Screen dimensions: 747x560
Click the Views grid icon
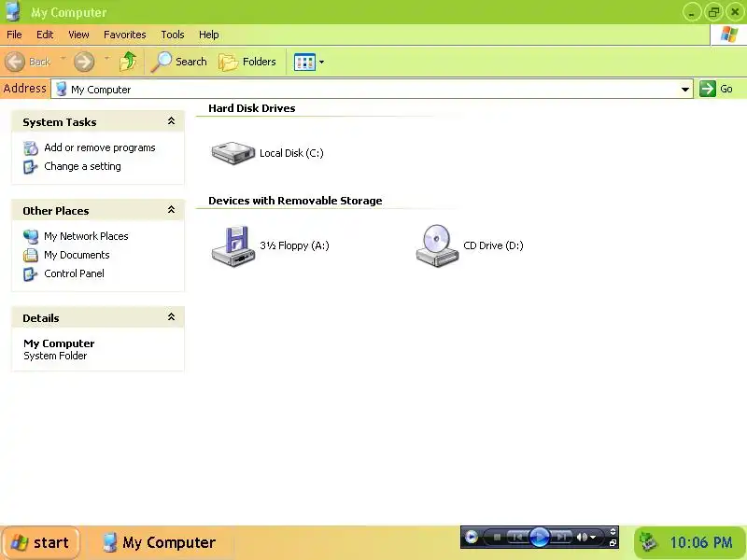(x=304, y=62)
